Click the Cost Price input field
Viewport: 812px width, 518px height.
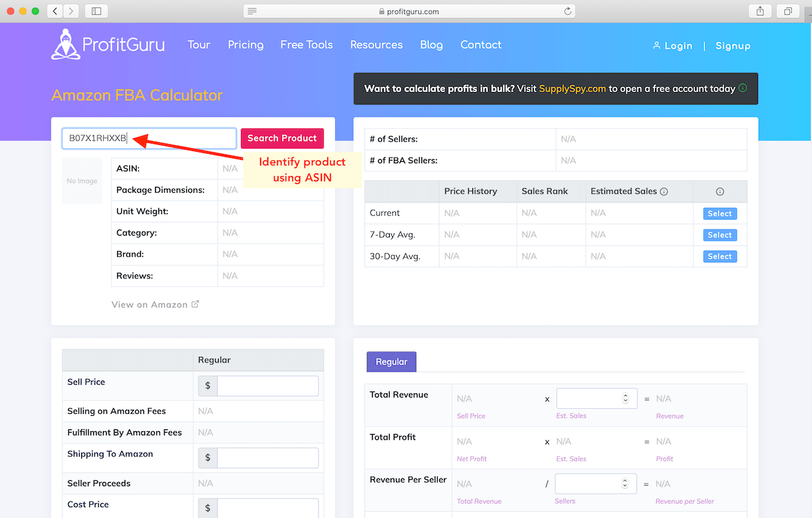point(267,509)
